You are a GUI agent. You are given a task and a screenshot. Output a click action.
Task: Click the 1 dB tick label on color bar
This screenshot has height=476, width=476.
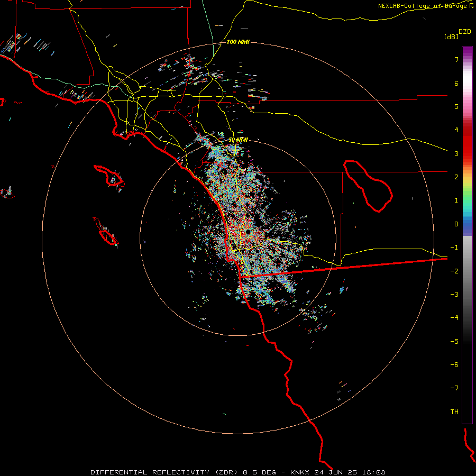(x=456, y=200)
